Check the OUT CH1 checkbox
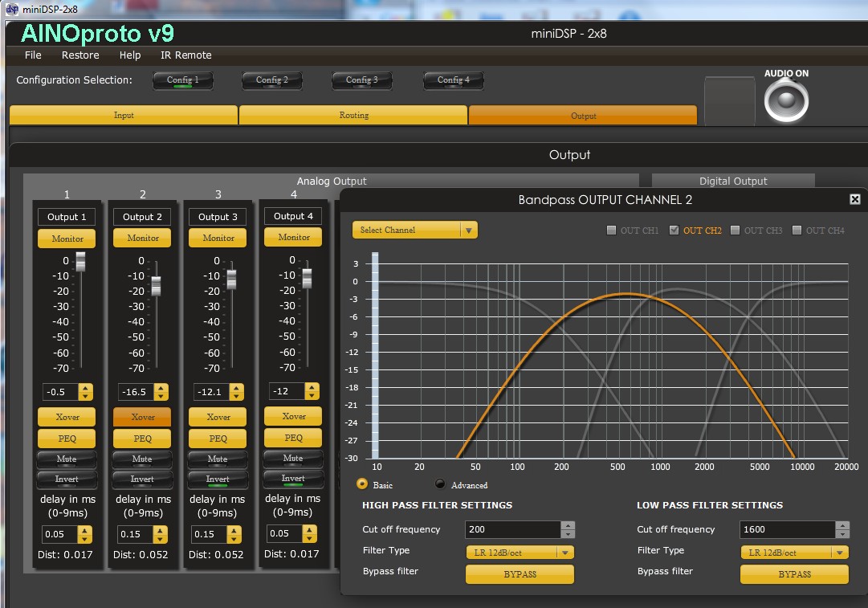 (611, 231)
